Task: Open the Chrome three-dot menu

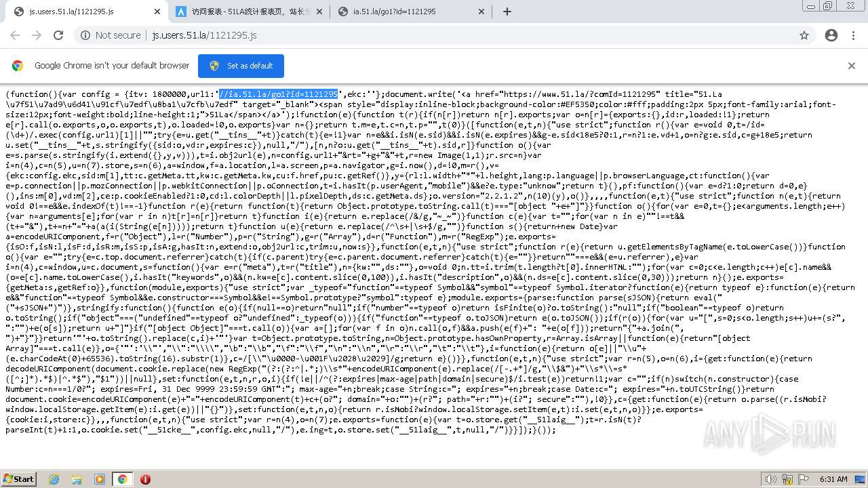Action: (853, 35)
